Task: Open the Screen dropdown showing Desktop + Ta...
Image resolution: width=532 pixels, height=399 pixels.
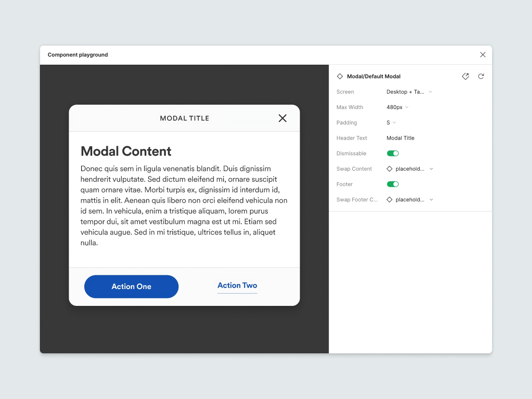Action: [x=407, y=92]
